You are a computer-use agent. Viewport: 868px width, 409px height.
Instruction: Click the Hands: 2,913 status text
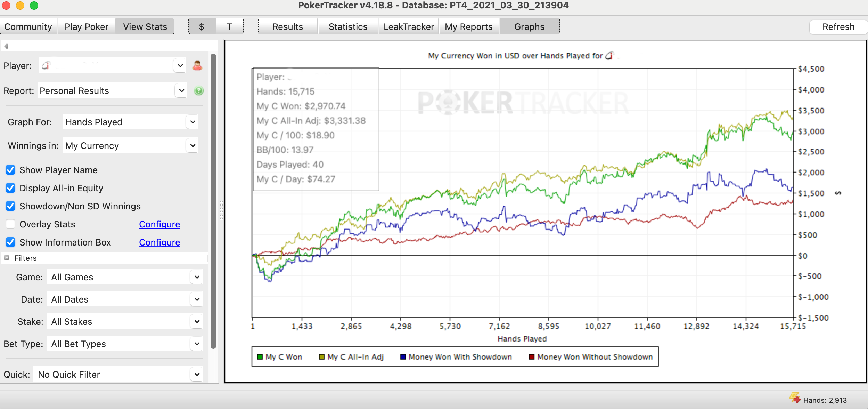pos(825,400)
